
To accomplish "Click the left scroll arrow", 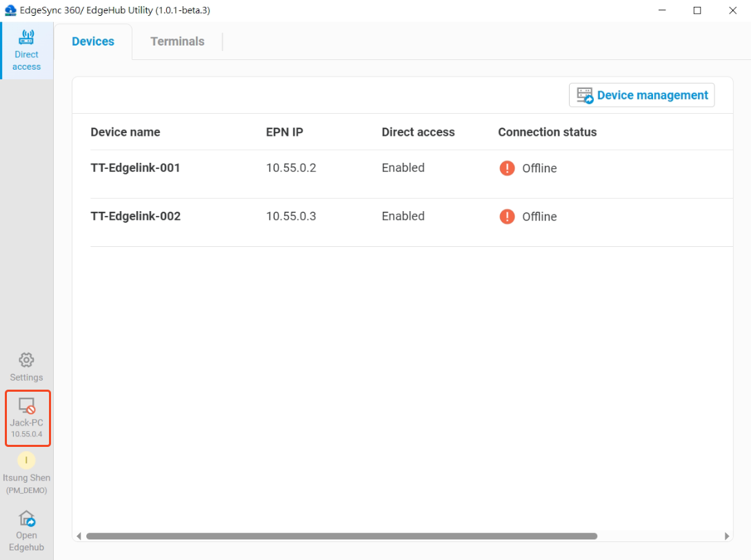I will point(79,535).
